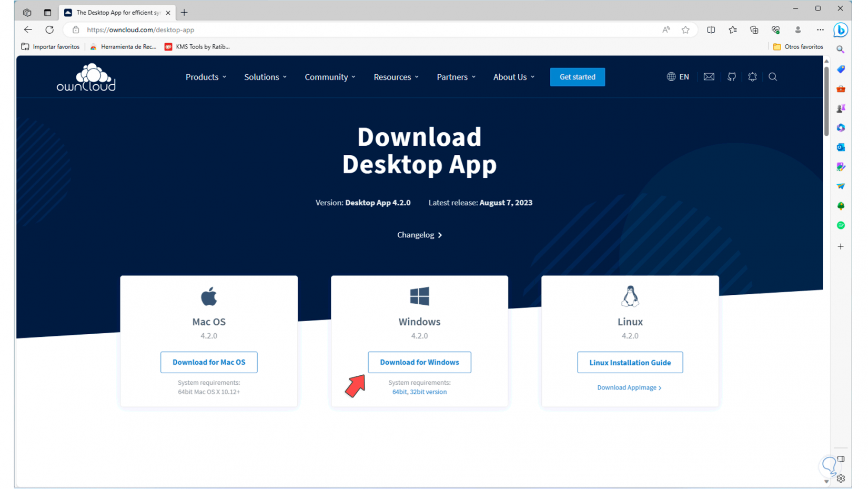
Task: Open the Collections icon in toolbar
Action: click(x=754, y=30)
